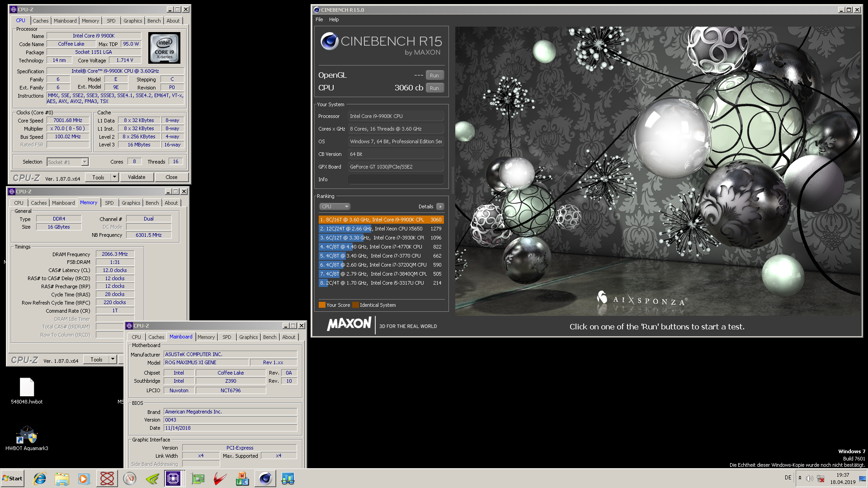Open Bench tab in Mainboard CPU-Z window
Viewport: 868px width, 488px height.
[x=270, y=337]
